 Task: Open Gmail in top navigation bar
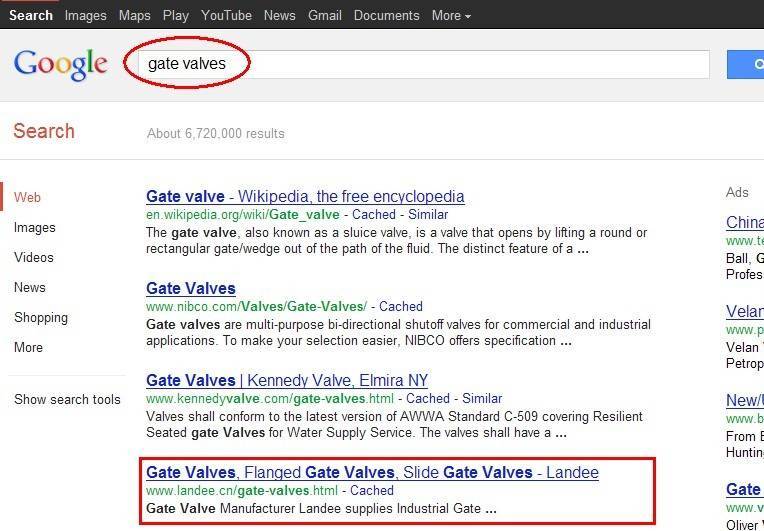point(325,15)
